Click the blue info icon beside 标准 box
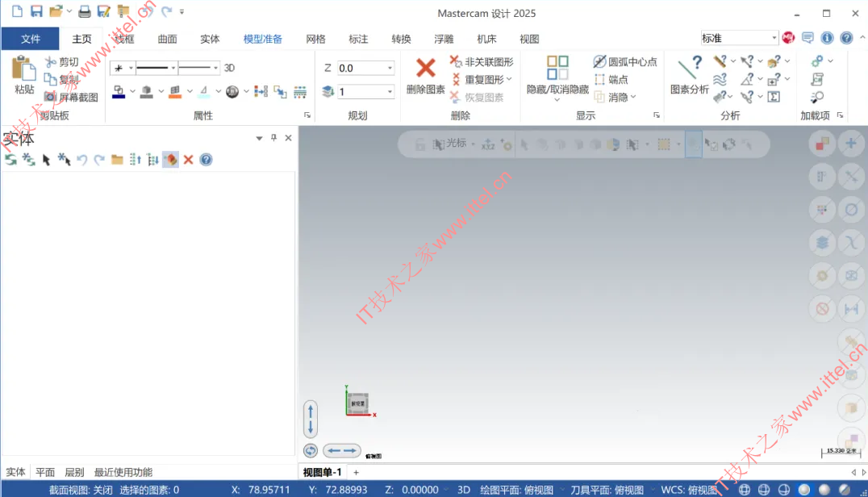 (827, 38)
